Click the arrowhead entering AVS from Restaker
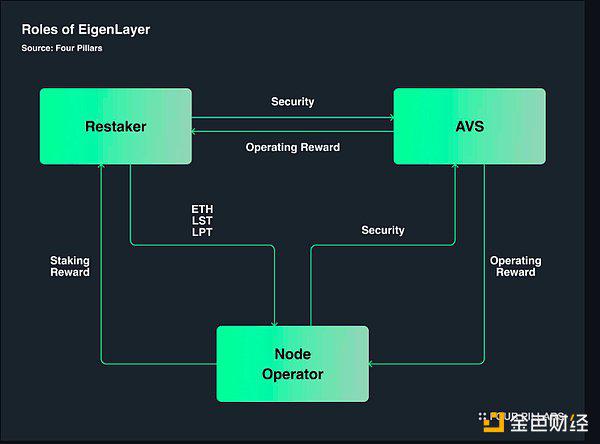The image size is (600, 444). coord(391,118)
